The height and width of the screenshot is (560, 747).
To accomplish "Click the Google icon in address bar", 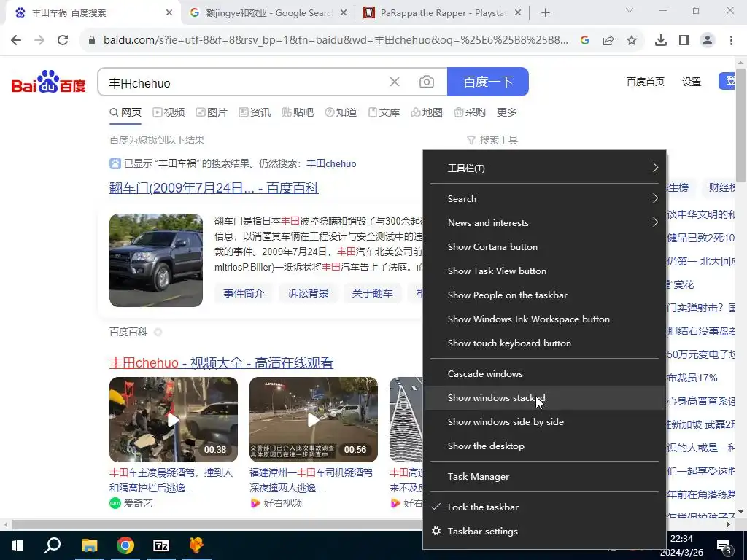I will [x=585, y=41].
